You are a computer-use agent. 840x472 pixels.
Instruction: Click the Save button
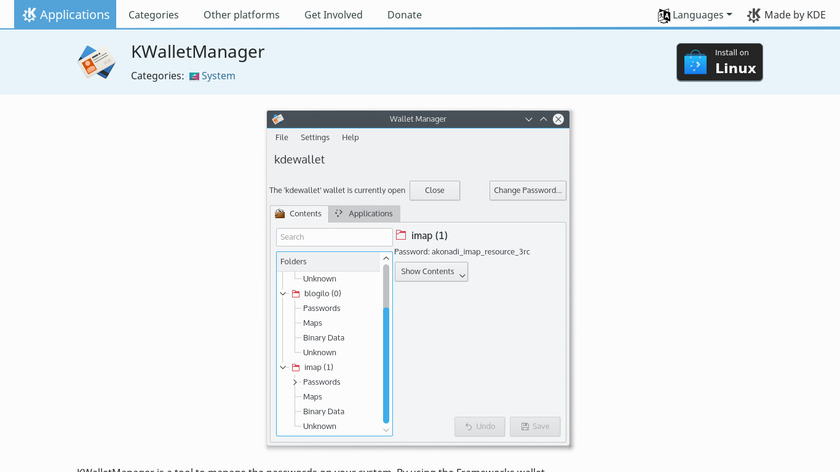(535, 426)
